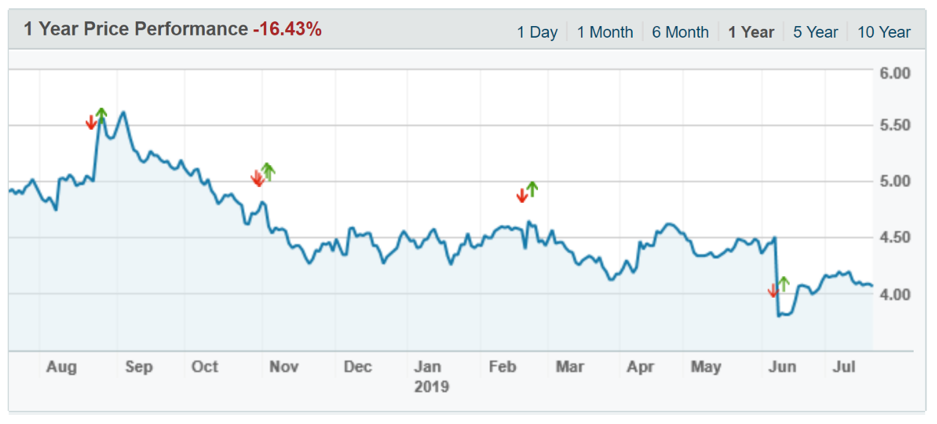This screenshot has height=424, width=937.
Task: Choose the 1 Year range tab
Action: 751,32
